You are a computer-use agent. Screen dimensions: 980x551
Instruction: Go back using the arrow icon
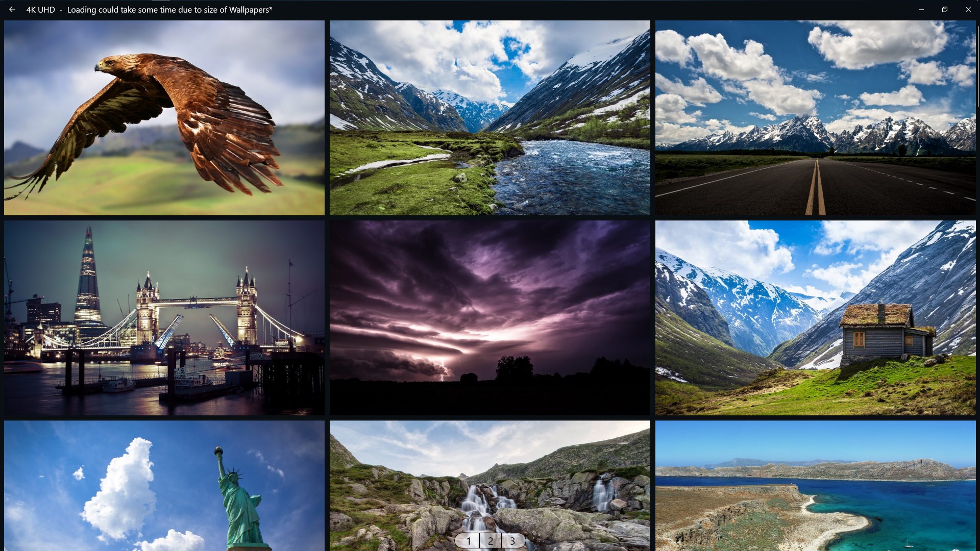pos(12,9)
